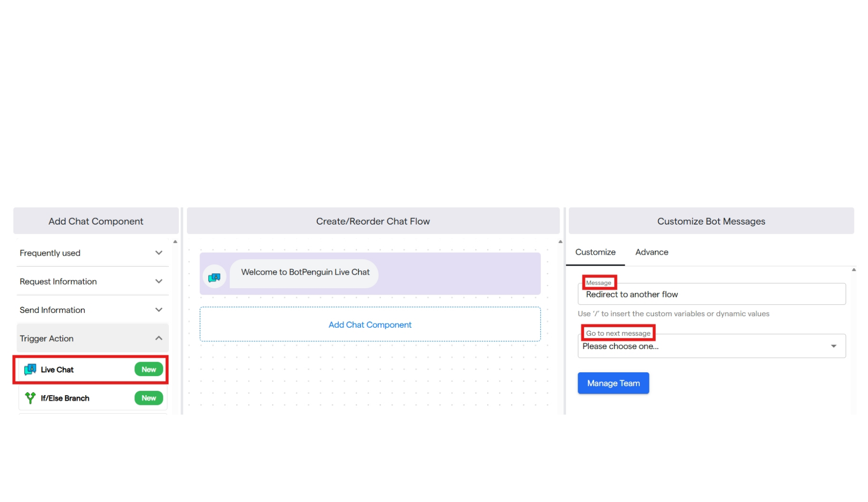Expand the Frequently used section

[x=93, y=253]
